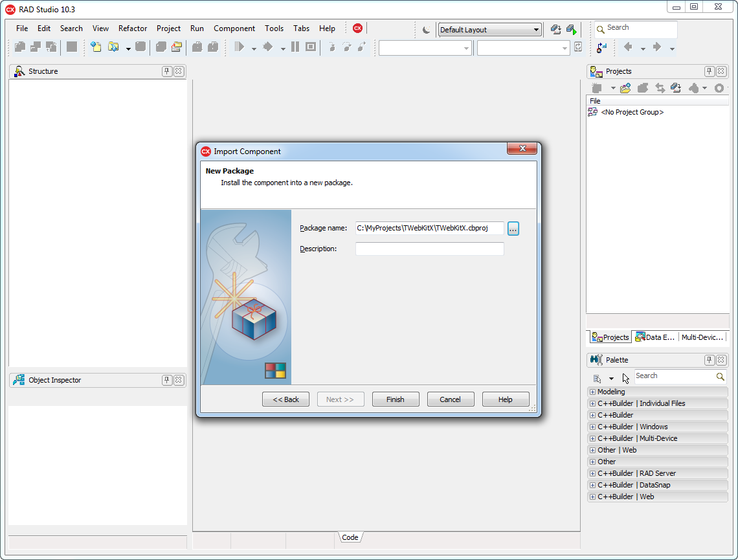Open the Forward history dropdown arrow
Screen dimensions: 738x560
[672, 49]
